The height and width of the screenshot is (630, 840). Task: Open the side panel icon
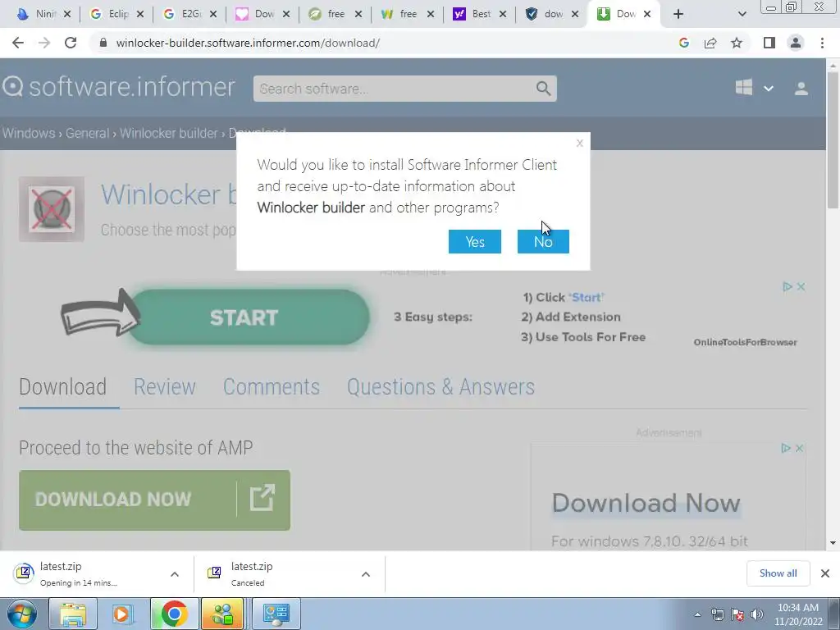[769, 43]
